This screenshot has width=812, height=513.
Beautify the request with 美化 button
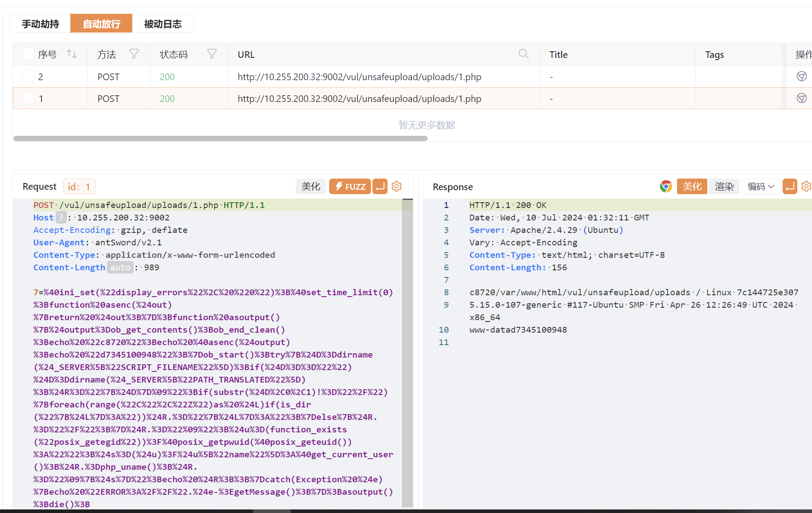pyautogui.click(x=310, y=187)
